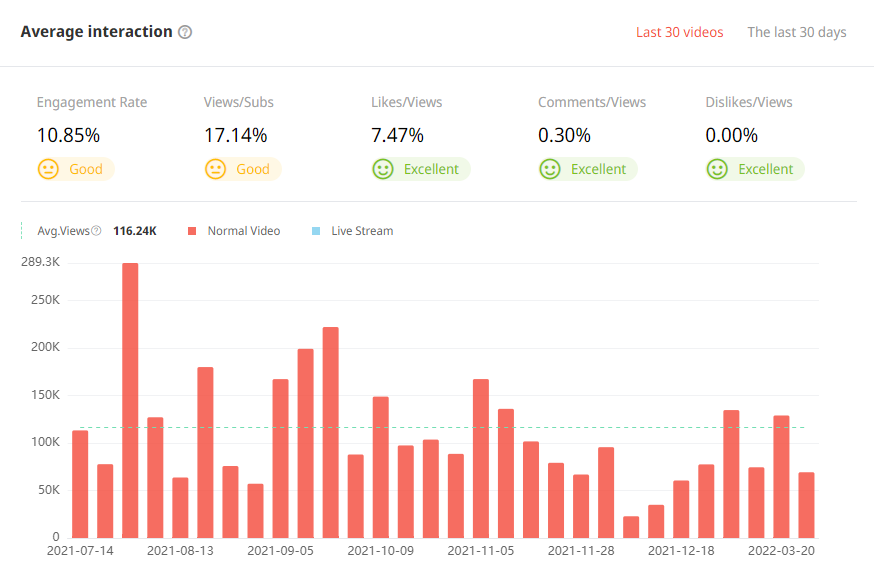Click the neutral face icon under Engagement Rate
The image size is (874, 579).
point(48,169)
